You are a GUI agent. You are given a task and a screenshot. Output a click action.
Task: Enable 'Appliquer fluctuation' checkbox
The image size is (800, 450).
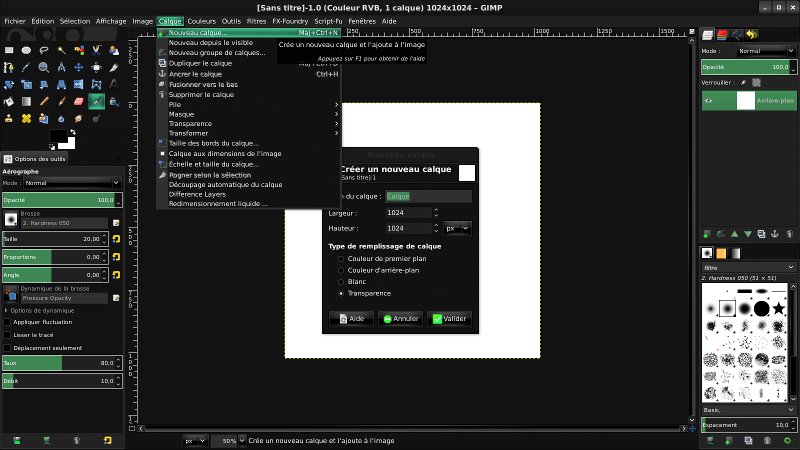point(7,322)
